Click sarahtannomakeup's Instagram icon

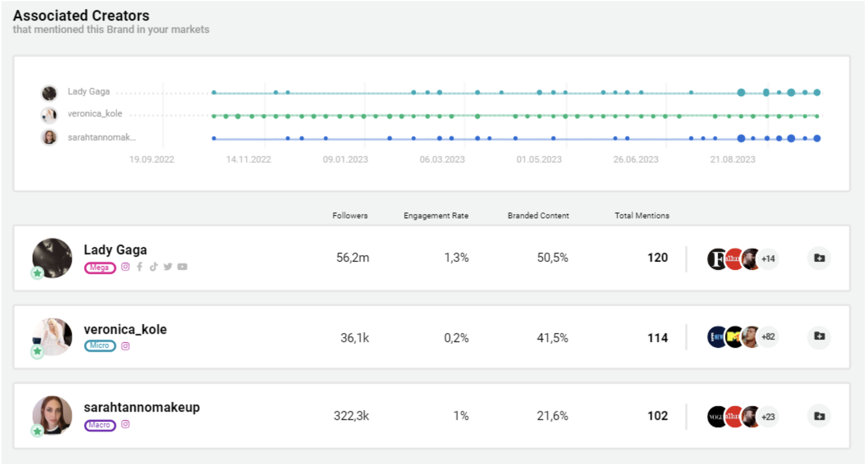tap(125, 424)
